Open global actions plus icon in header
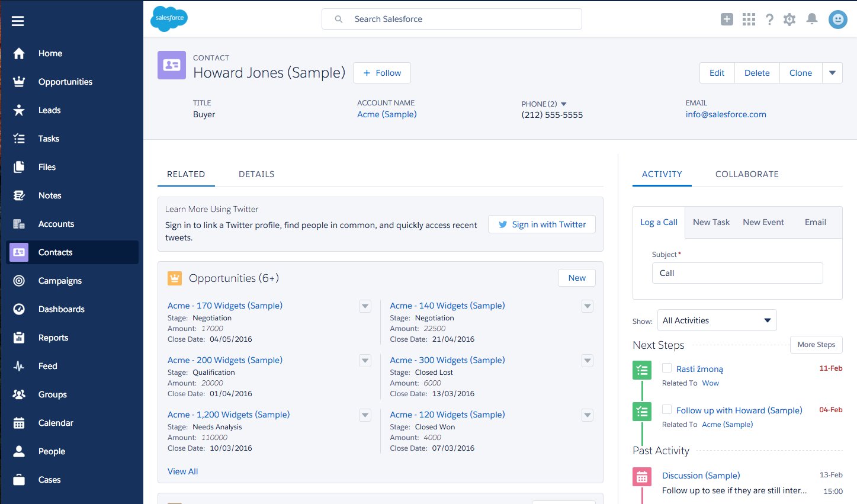This screenshot has width=857, height=504. (727, 20)
